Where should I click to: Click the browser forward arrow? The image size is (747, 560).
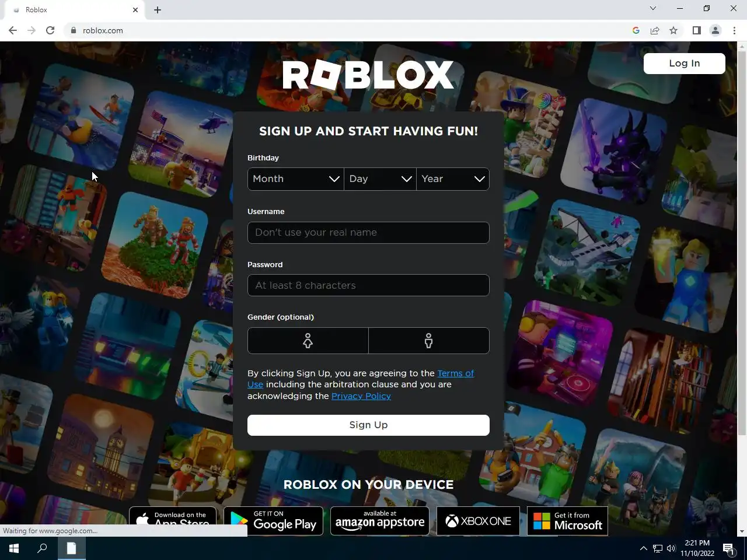[x=32, y=30]
